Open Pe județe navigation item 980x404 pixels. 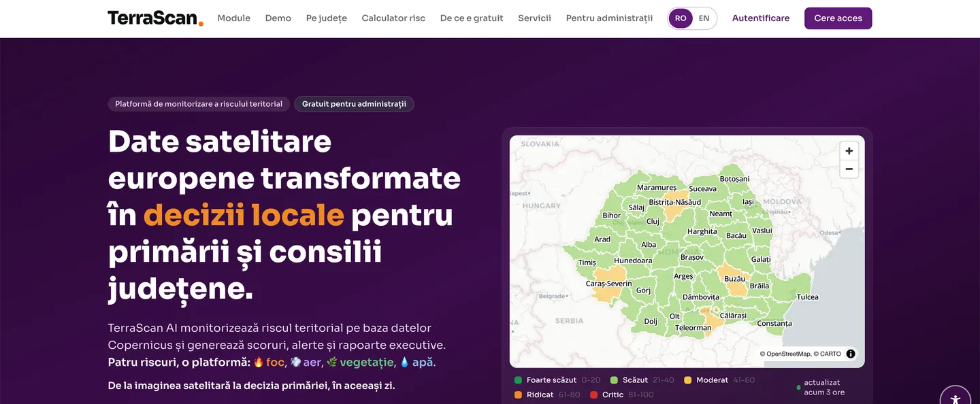click(327, 18)
